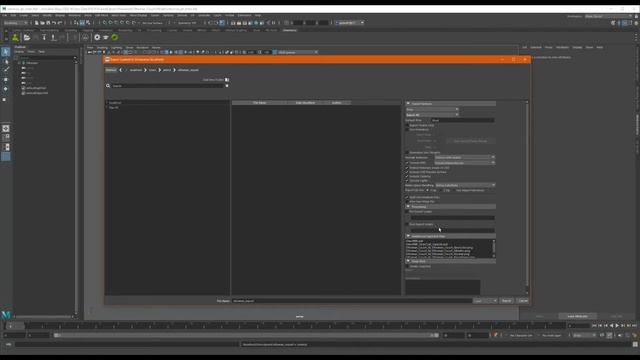This screenshot has height=360, width=640.
Task: Toggle the Normalize Skin Weights checkbox
Action: tap(407, 153)
